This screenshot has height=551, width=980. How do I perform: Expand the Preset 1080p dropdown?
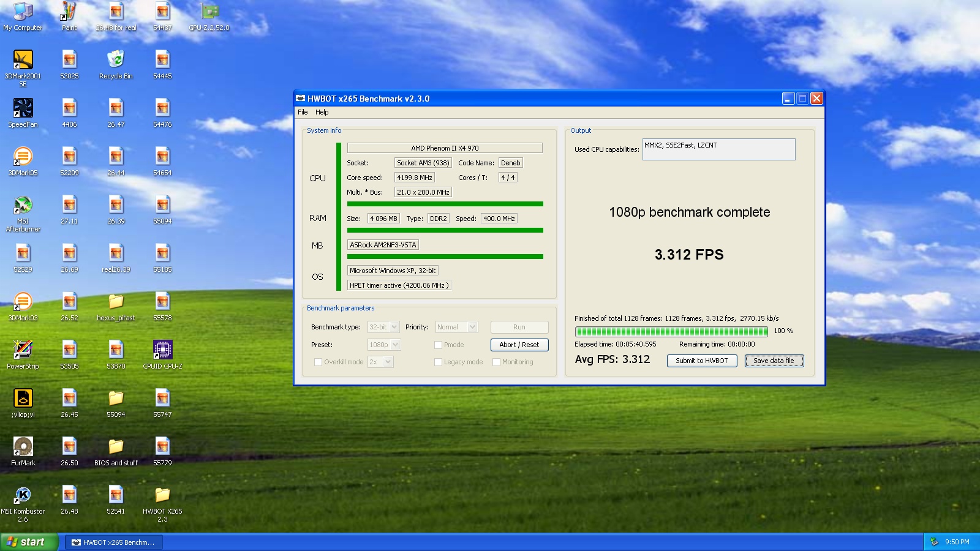pos(384,345)
